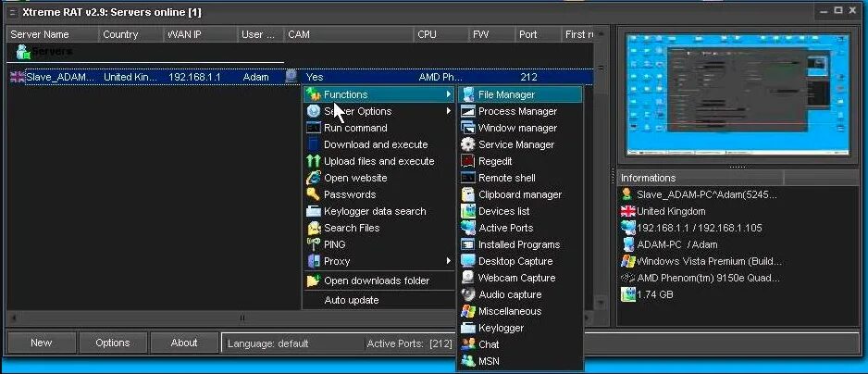
Task: Select Audio capture entry
Action: pyautogui.click(x=519, y=294)
